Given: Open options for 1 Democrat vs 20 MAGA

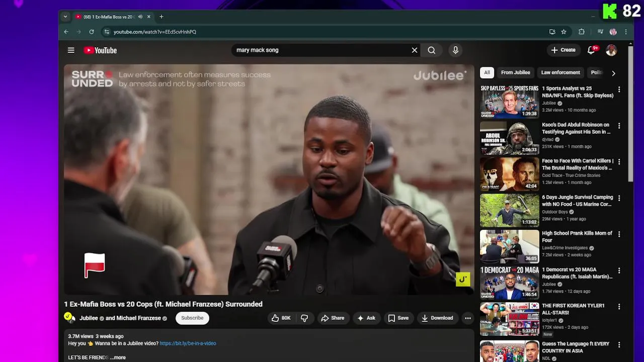Looking at the screenshot, I should [x=619, y=270].
